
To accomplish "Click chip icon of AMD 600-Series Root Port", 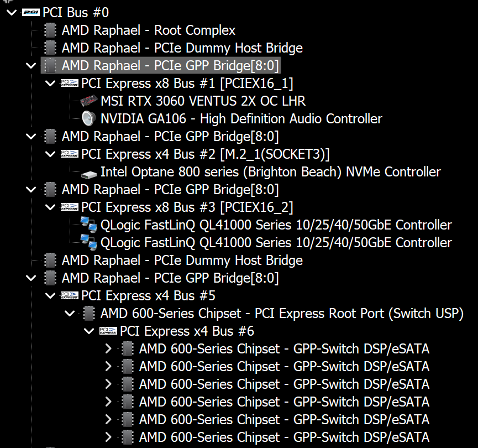I will click(x=88, y=314).
